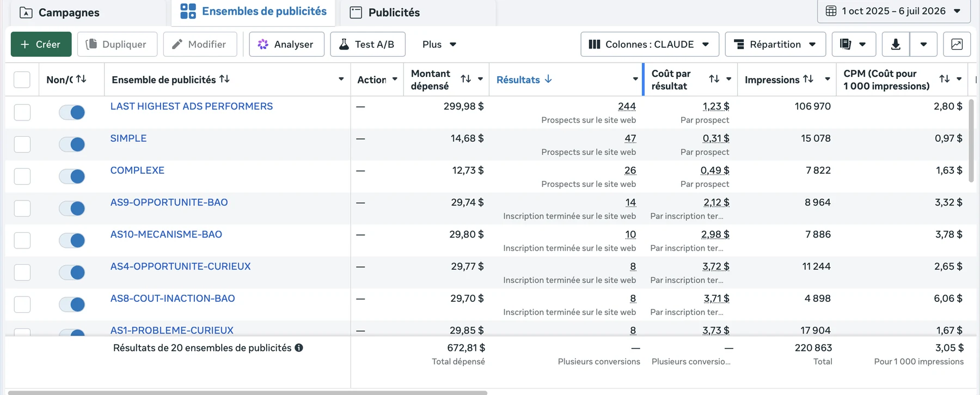Image resolution: width=980 pixels, height=395 pixels.
Task: Click the info icon beside Résultats de 20 ensembles
Action: point(299,348)
